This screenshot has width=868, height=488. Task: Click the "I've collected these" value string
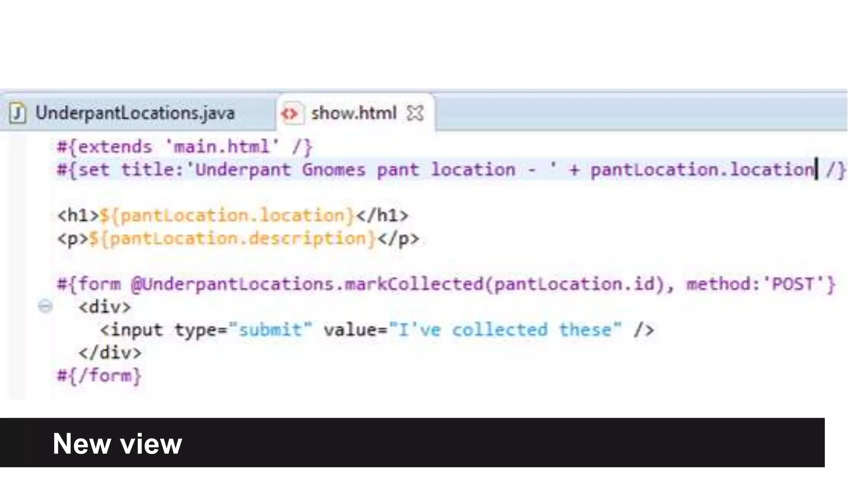click(x=505, y=330)
